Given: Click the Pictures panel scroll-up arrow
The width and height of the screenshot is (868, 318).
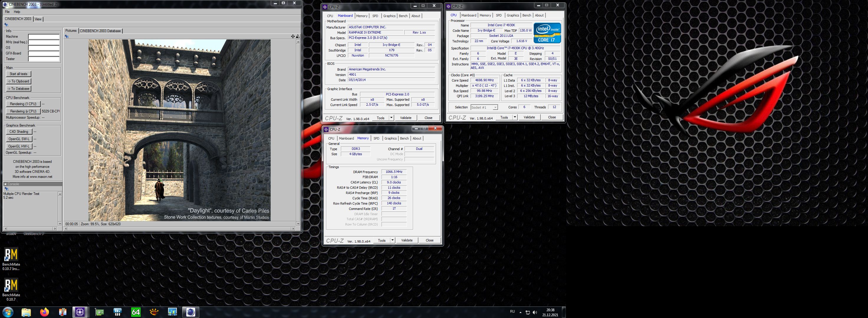Looking at the screenshot, I should point(298,42).
